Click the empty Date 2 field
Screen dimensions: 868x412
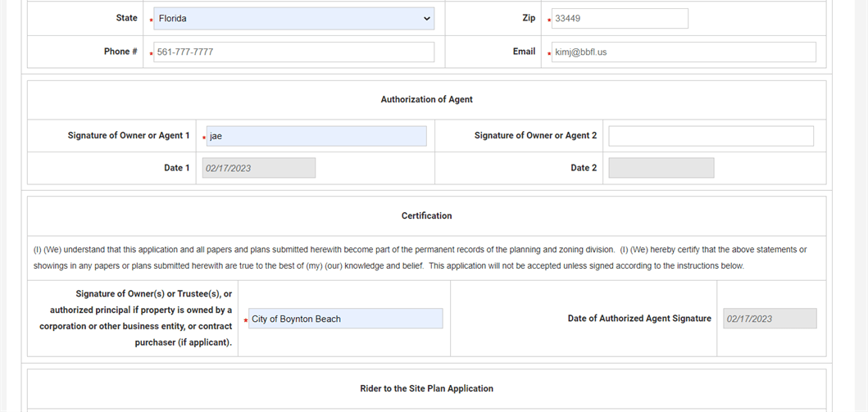[661, 168]
